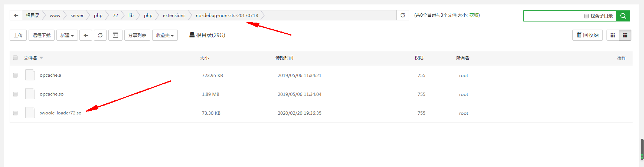This screenshot has height=167, width=644.
Task: Click the green search button
Action: 623,16
